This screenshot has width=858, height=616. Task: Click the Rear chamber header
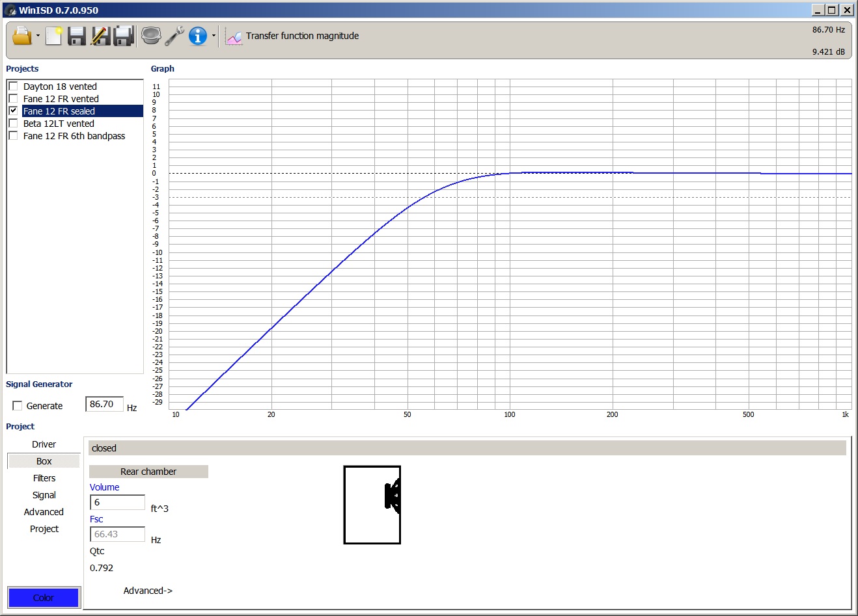coord(148,472)
